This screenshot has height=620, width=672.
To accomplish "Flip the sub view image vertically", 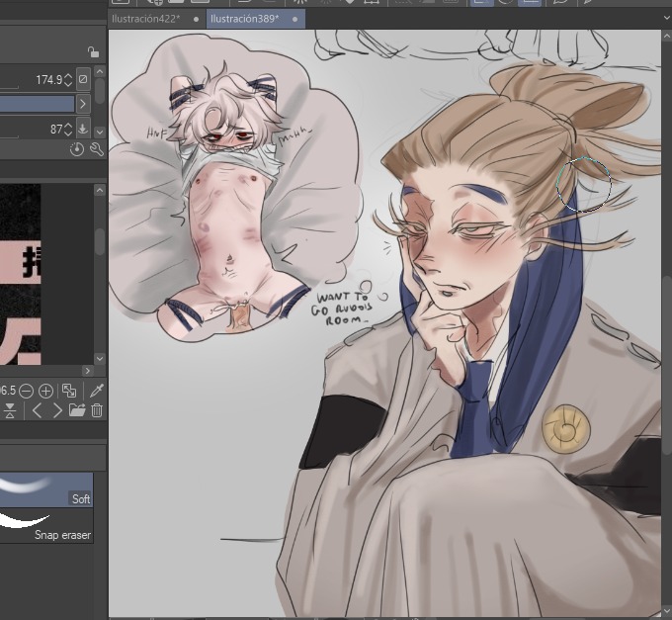I will [10, 410].
